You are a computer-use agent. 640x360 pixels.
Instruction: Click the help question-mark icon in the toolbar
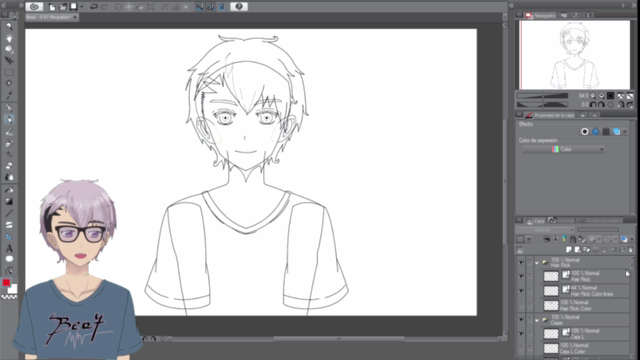(239, 7)
